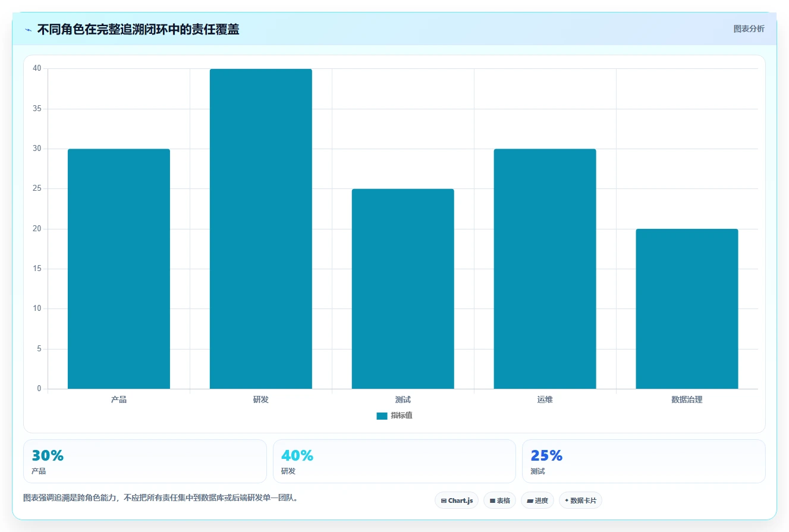Click the y-axis value 40
This screenshot has width=789, height=532.
[x=37, y=68]
